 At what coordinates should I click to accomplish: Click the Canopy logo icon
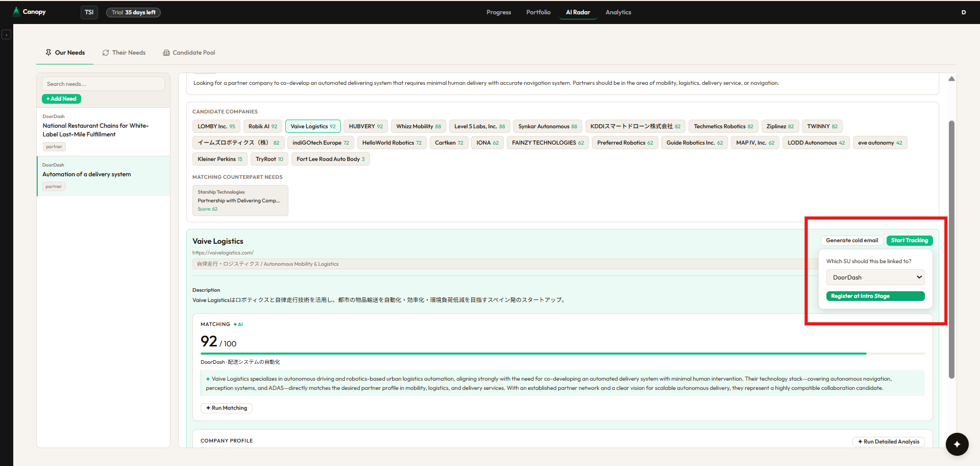coord(16,12)
